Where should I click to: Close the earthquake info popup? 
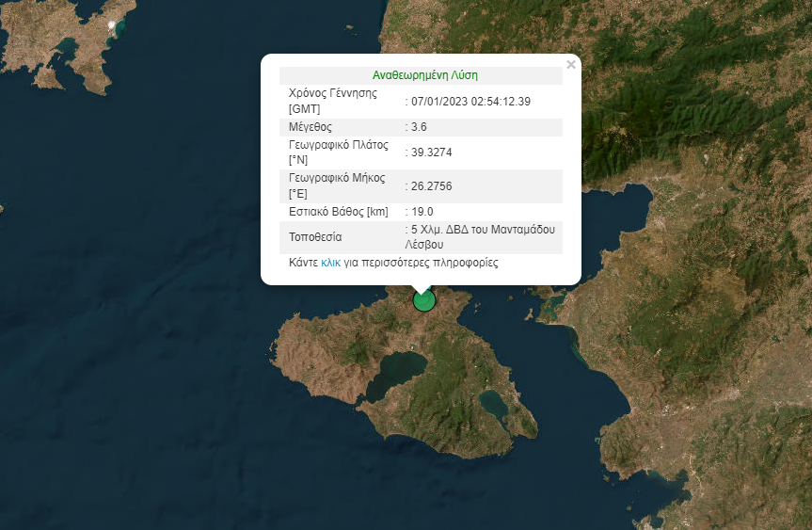coord(570,65)
